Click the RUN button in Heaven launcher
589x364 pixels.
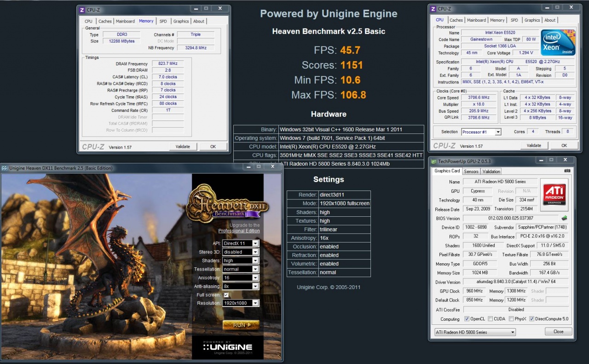[241, 325]
